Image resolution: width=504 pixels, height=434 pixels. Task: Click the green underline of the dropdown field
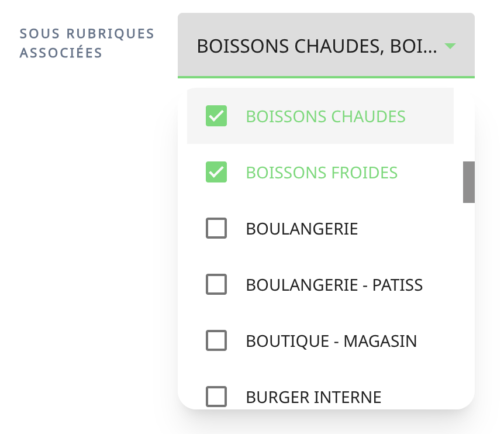point(326,77)
